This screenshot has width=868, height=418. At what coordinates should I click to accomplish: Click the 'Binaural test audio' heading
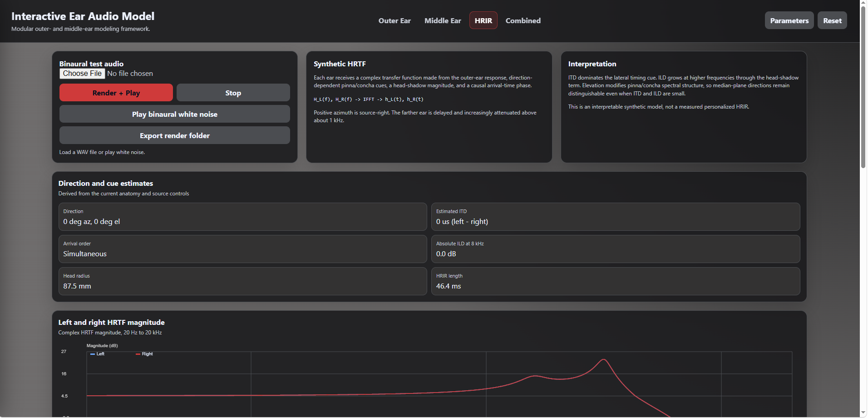point(91,64)
